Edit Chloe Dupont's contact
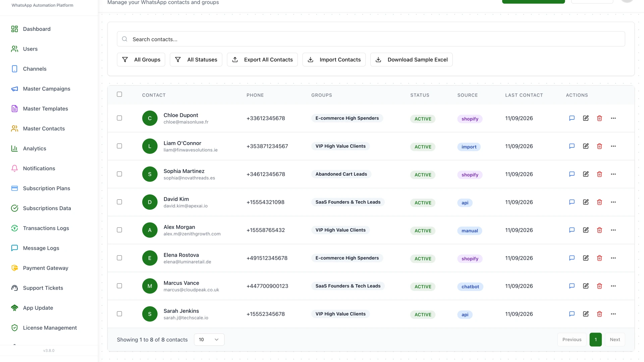644x362 pixels. (x=586, y=118)
